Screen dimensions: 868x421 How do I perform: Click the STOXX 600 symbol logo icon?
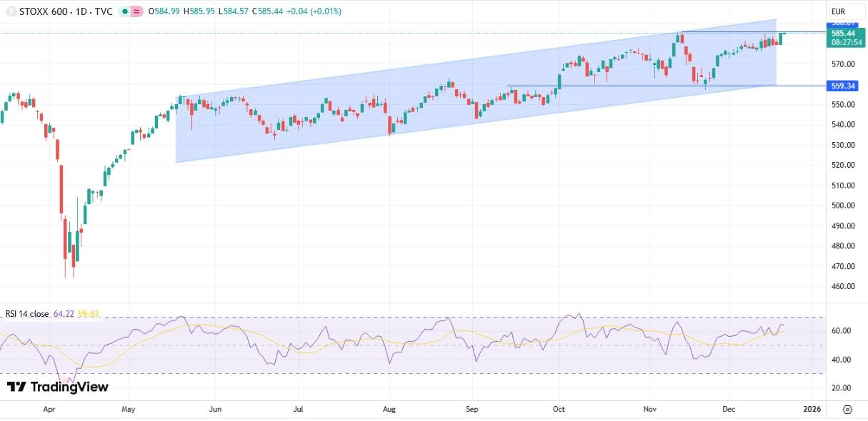(x=11, y=11)
